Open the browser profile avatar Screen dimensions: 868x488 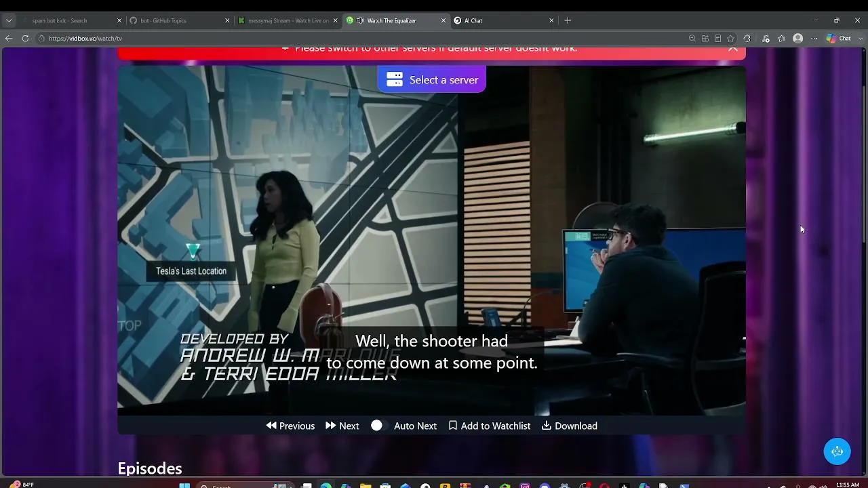point(798,39)
